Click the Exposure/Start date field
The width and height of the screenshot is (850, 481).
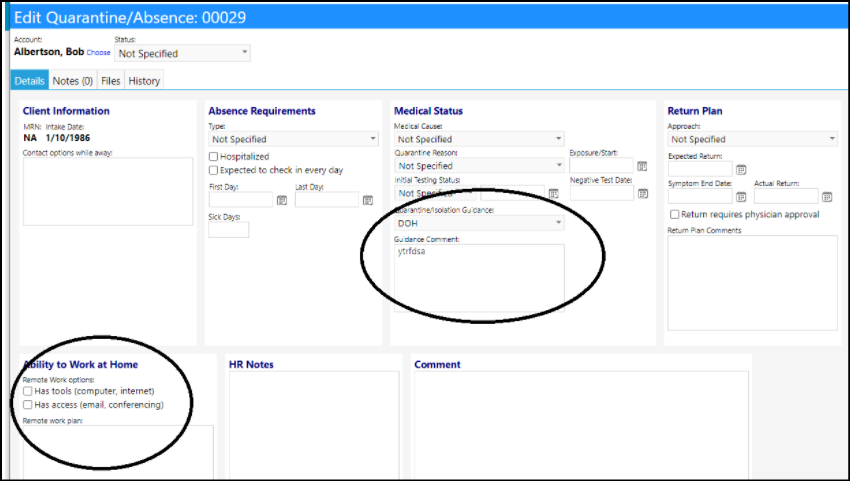pyautogui.click(x=601, y=165)
